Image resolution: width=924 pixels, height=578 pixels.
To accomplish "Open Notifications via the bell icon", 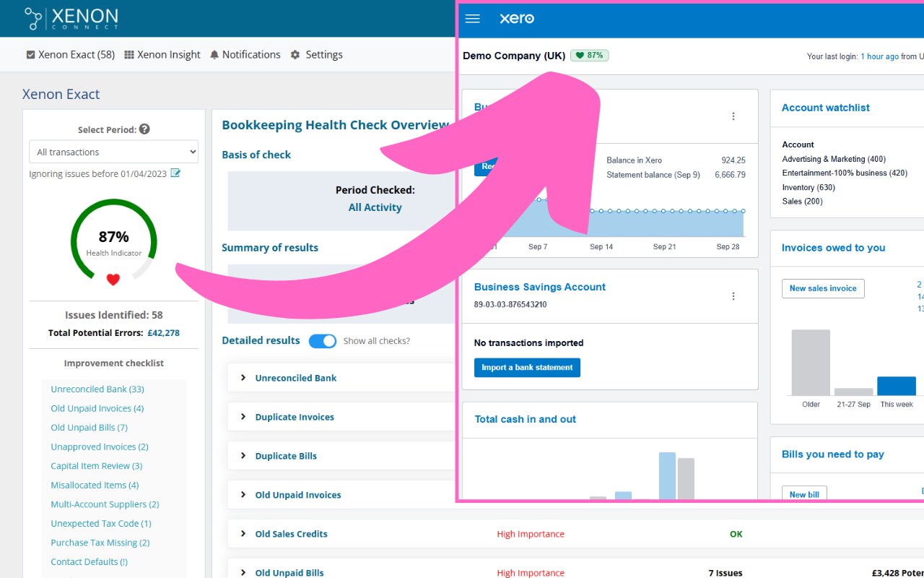I will coord(214,55).
